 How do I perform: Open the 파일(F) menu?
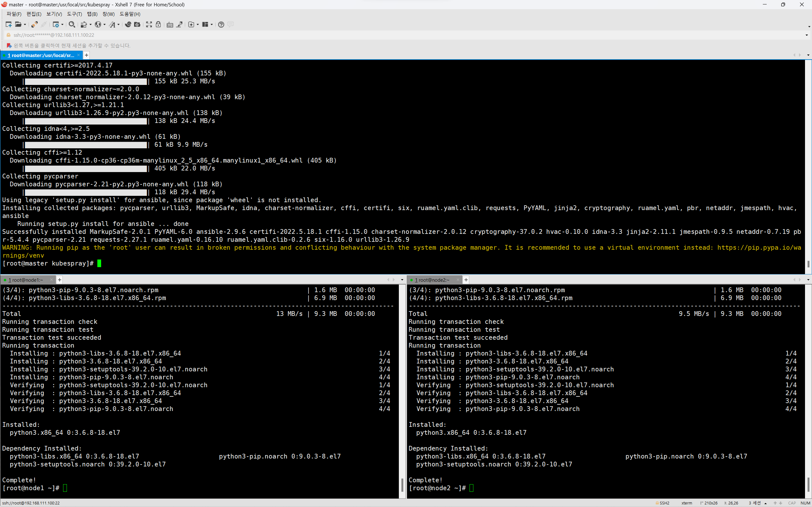point(14,14)
